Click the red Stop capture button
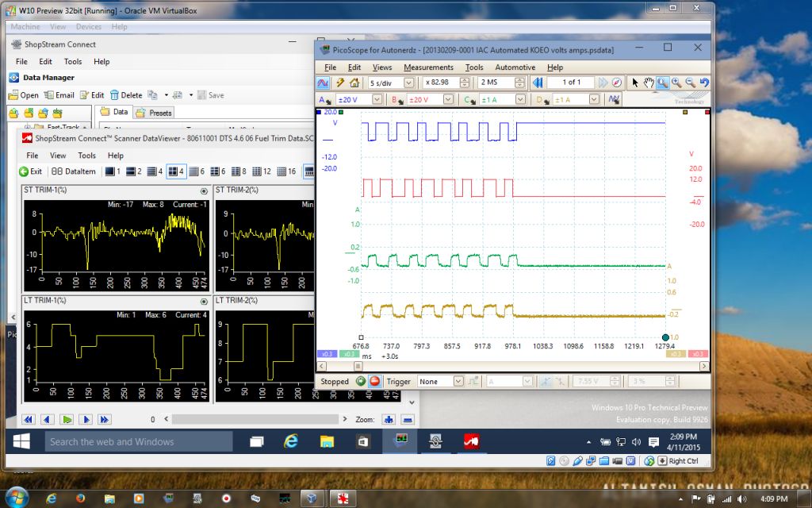The height and width of the screenshot is (508, 812). (375, 381)
